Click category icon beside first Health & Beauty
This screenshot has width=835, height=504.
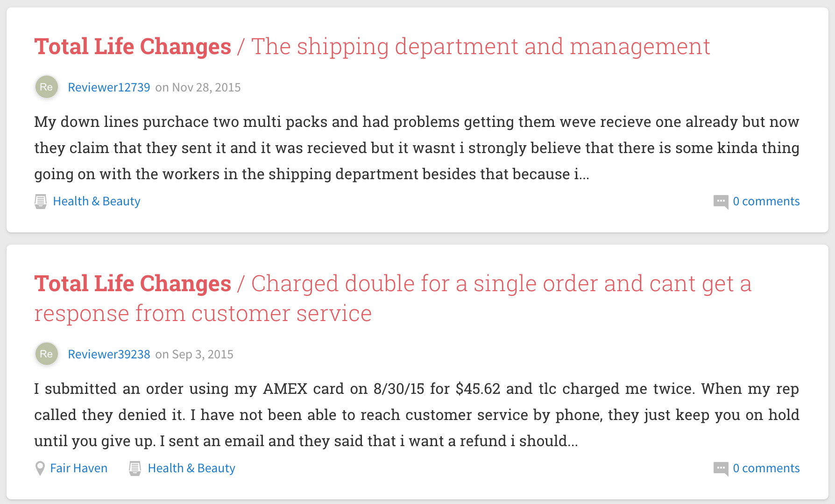41,202
